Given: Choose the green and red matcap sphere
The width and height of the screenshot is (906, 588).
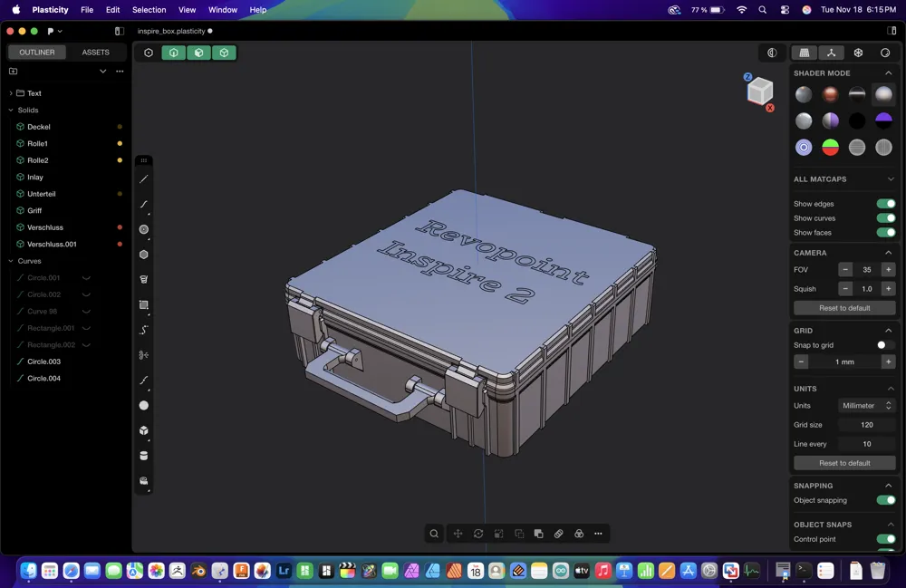Looking at the screenshot, I should 830,148.
